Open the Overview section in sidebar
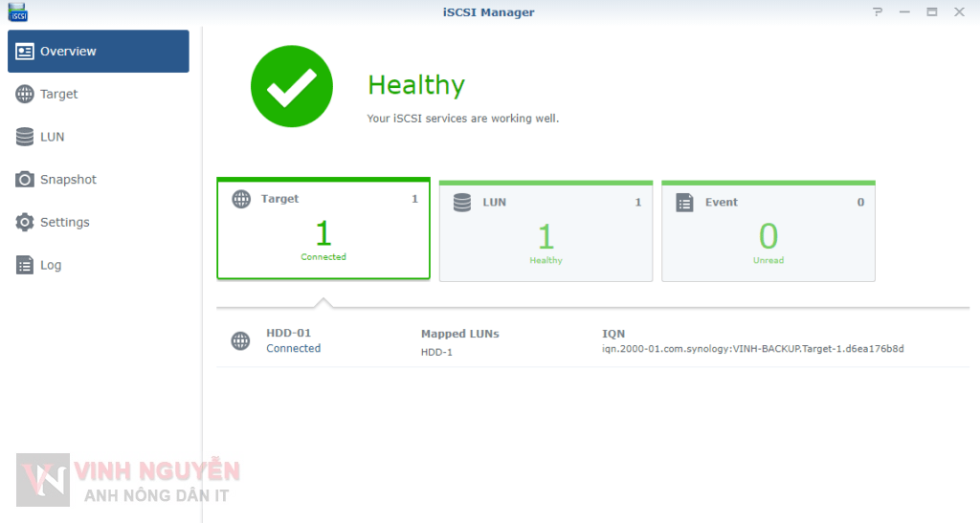The image size is (980, 523). (x=98, y=52)
